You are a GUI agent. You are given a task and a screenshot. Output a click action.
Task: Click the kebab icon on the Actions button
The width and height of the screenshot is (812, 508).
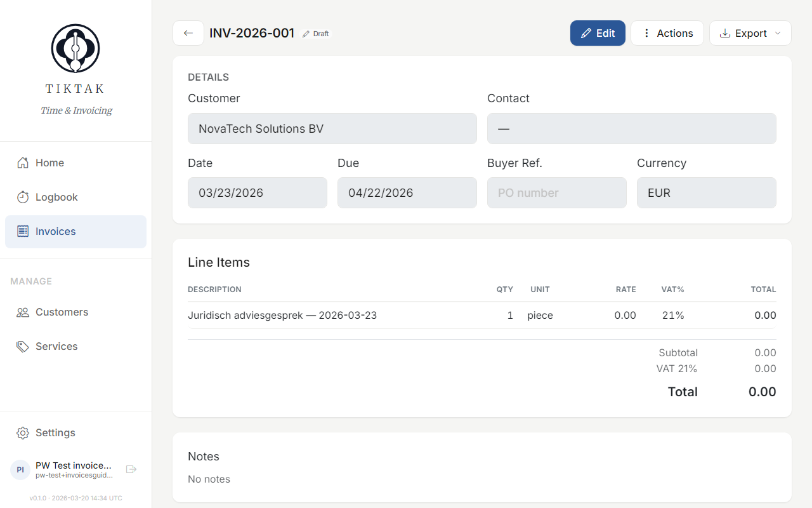point(645,33)
